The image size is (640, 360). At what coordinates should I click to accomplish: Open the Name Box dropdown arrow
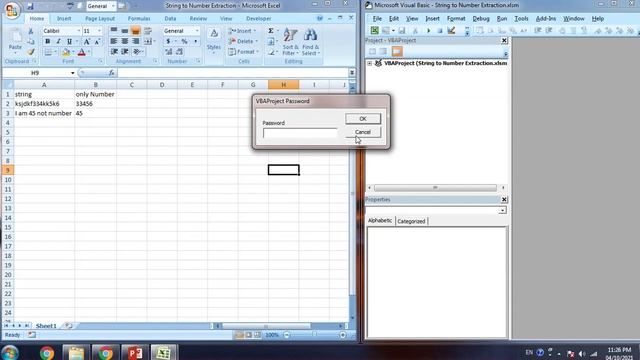tap(72, 73)
